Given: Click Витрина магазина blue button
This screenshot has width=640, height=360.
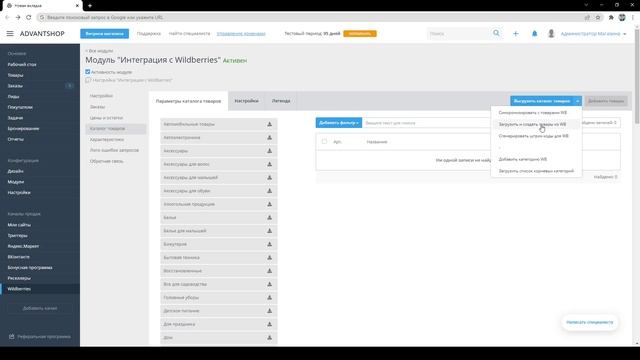Looking at the screenshot, I should pyautogui.click(x=104, y=33).
